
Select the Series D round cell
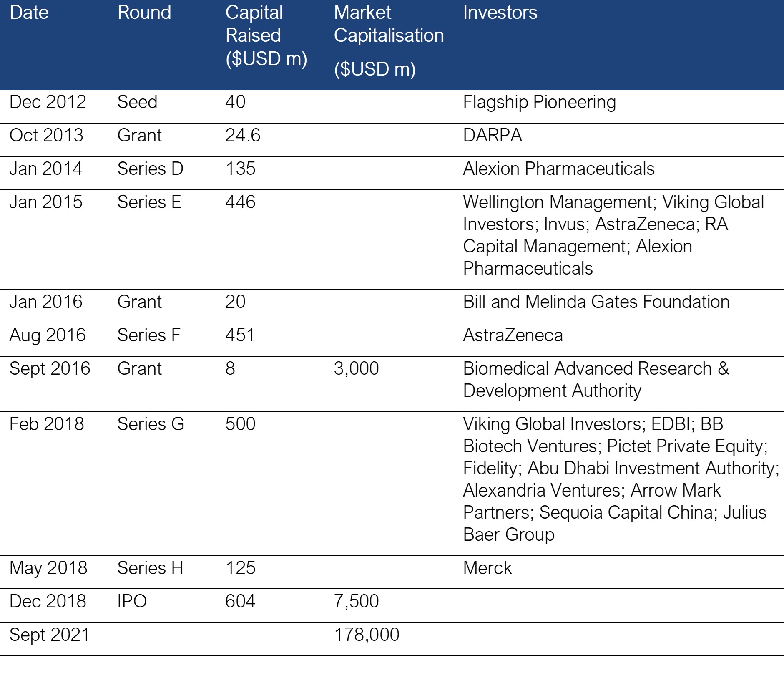point(150,169)
